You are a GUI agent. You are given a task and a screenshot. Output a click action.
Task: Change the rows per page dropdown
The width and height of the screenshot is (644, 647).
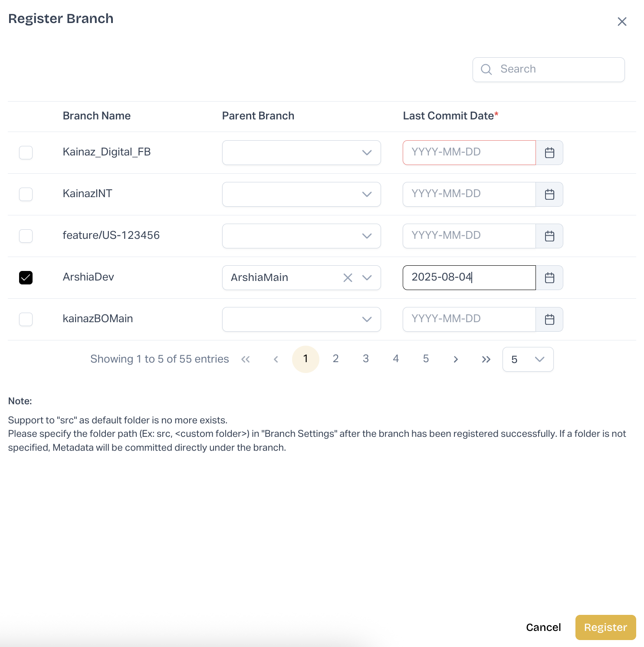click(x=528, y=360)
